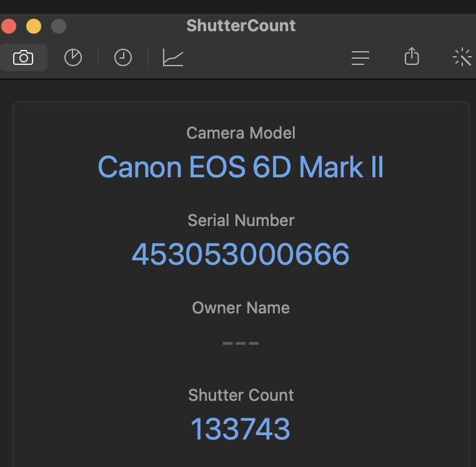This screenshot has height=467, width=476.
Task: Close the ShutterCount window with red button
Action: tap(9, 26)
